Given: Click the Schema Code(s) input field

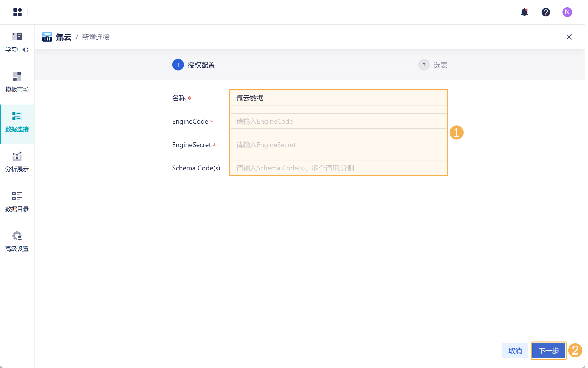Looking at the screenshot, I should point(339,168).
